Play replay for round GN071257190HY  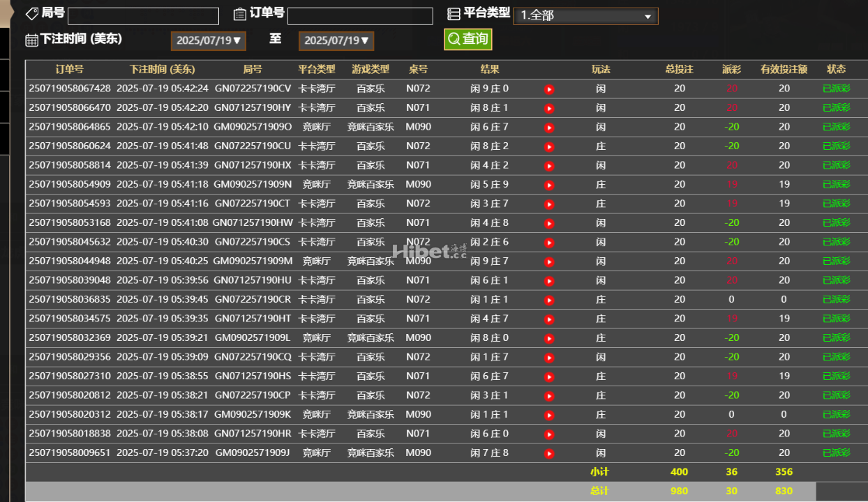coord(549,109)
